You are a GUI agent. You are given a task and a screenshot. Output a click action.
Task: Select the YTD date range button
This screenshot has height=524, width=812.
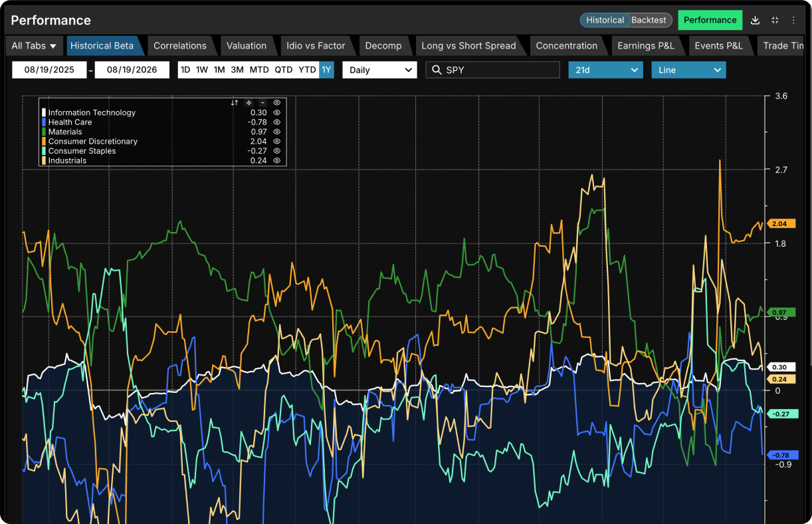307,70
